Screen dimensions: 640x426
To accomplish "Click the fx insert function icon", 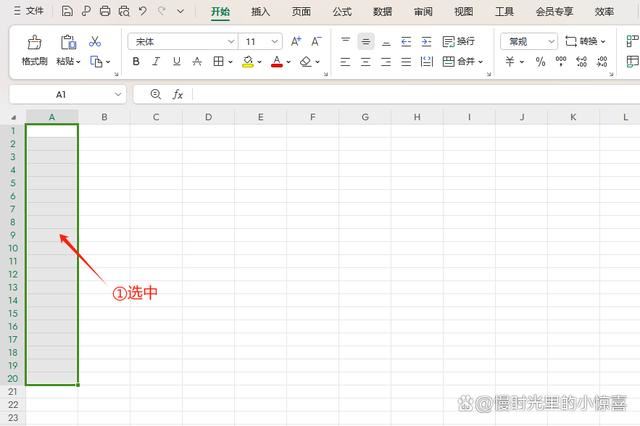I will (x=178, y=95).
